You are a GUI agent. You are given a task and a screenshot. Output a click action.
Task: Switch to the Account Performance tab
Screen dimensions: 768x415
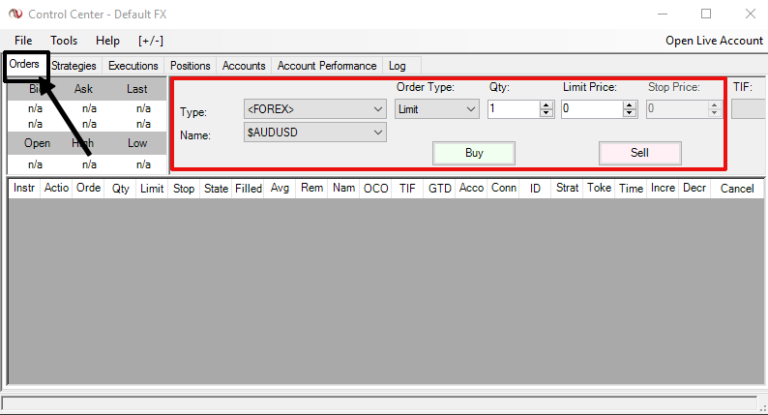click(x=327, y=66)
